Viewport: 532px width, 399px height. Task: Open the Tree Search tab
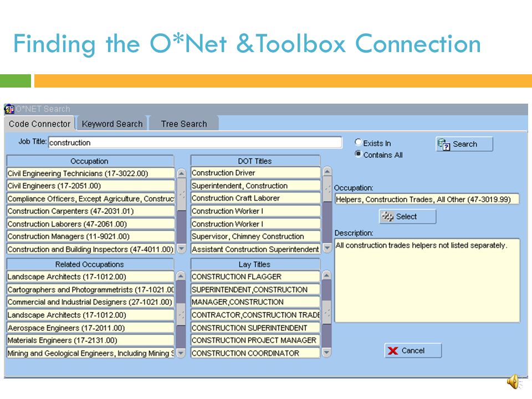(184, 124)
